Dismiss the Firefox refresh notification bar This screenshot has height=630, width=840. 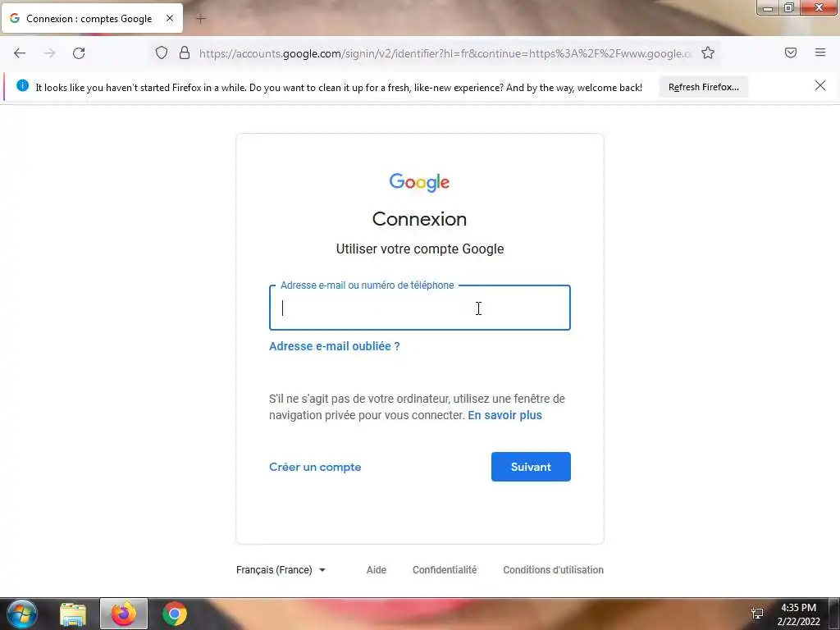(x=820, y=85)
